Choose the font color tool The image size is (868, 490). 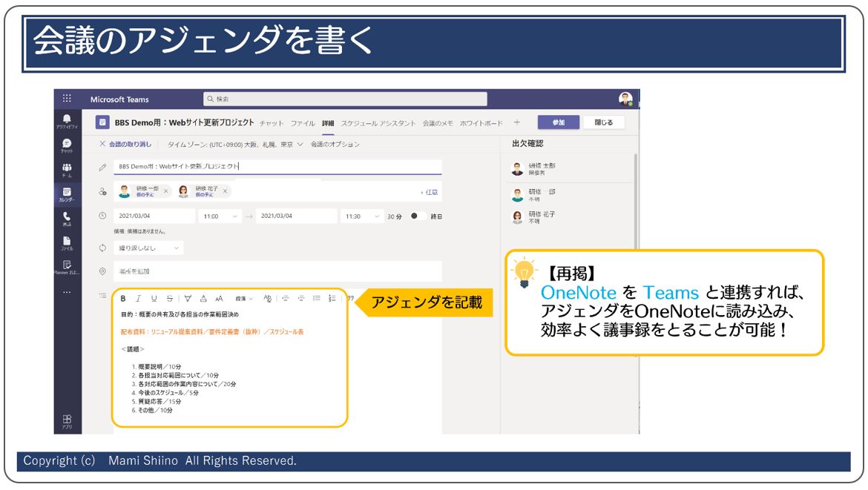click(x=203, y=299)
